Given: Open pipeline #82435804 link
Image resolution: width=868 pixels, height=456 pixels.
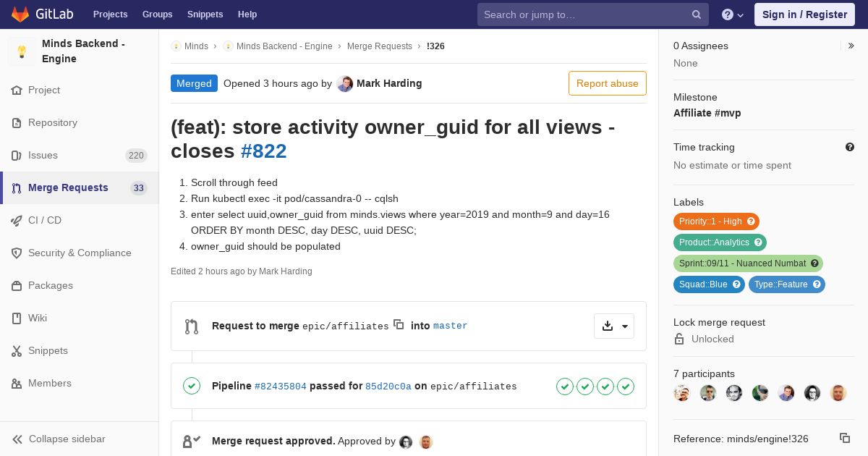Looking at the screenshot, I should [281, 387].
